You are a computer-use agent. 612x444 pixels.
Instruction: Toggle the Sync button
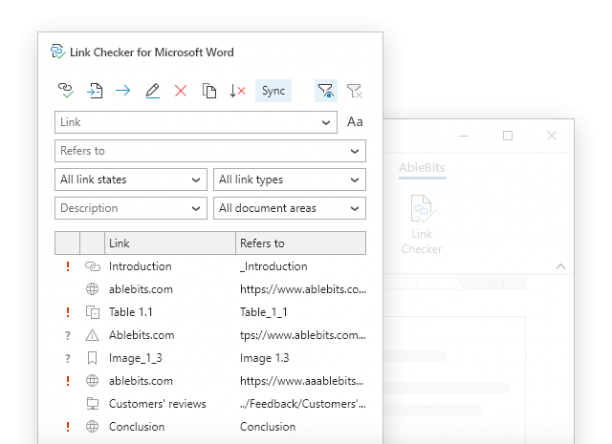[x=273, y=91]
